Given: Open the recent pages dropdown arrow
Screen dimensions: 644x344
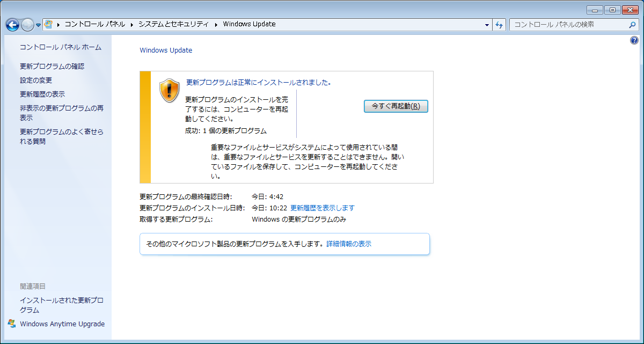Looking at the screenshot, I should click(39, 25).
